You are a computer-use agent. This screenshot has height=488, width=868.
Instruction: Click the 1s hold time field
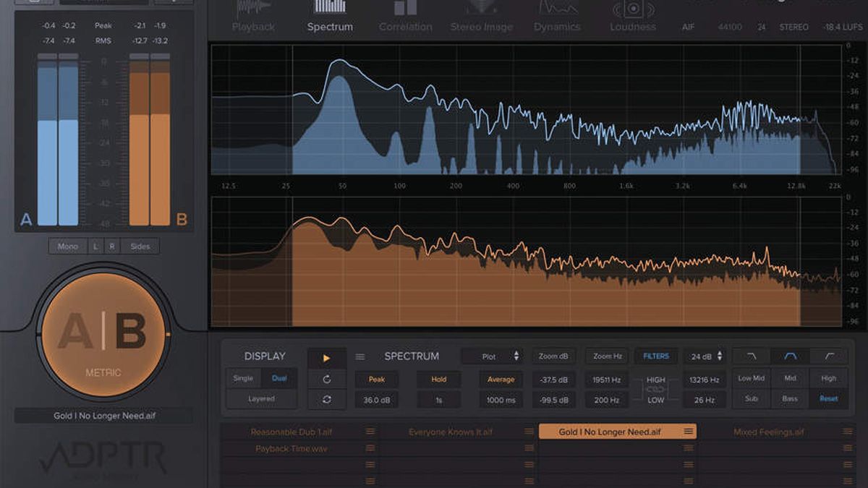(438, 399)
